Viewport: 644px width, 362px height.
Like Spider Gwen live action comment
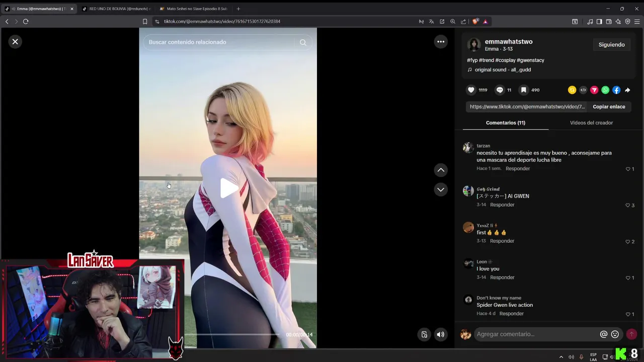click(628, 314)
